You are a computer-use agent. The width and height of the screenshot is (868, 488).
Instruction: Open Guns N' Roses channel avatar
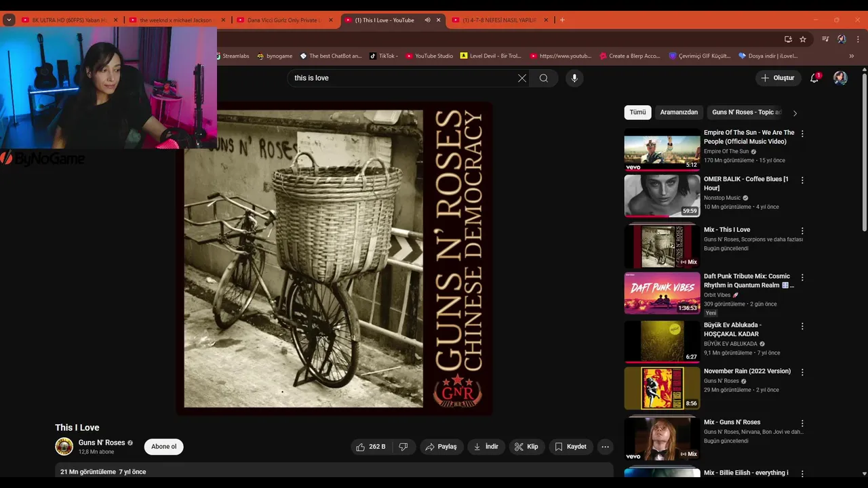64,447
